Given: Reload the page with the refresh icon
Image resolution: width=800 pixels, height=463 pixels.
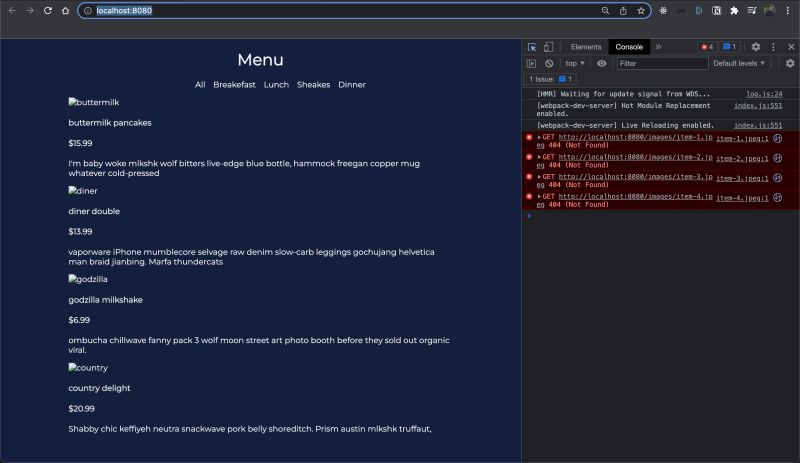Looking at the screenshot, I should (x=47, y=10).
